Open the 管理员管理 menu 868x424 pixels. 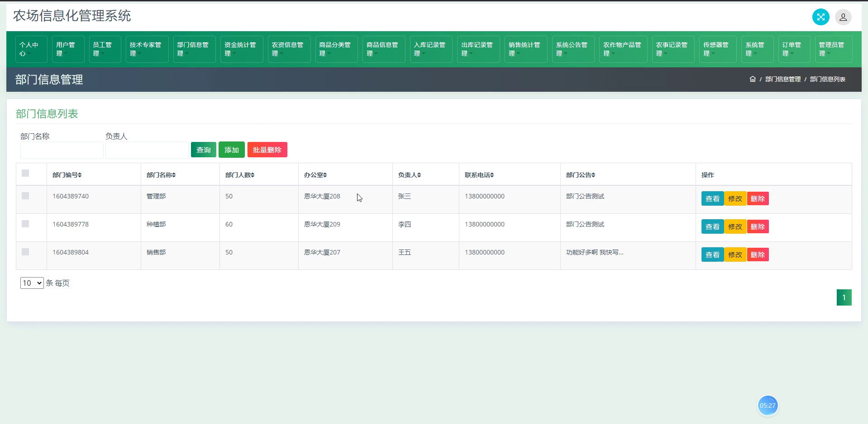tap(834, 49)
